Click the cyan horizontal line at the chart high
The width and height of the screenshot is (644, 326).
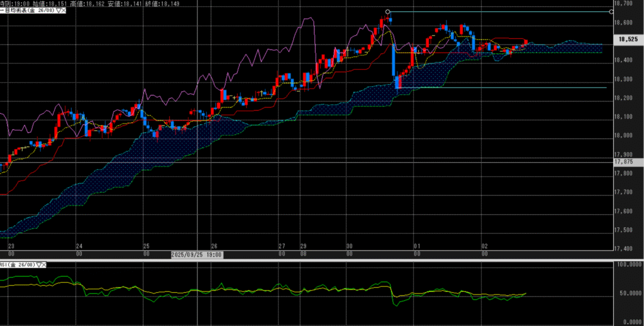click(x=503, y=12)
